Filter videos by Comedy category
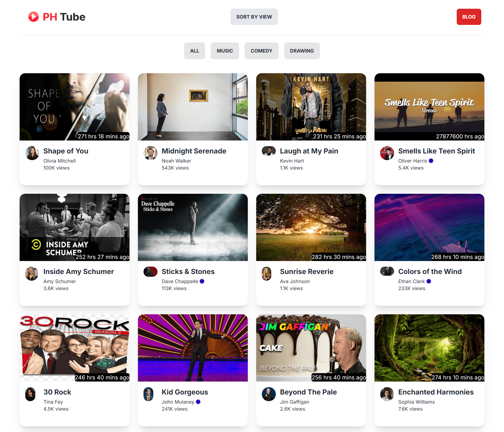504x432 pixels. pyautogui.click(x=261, y=51)
